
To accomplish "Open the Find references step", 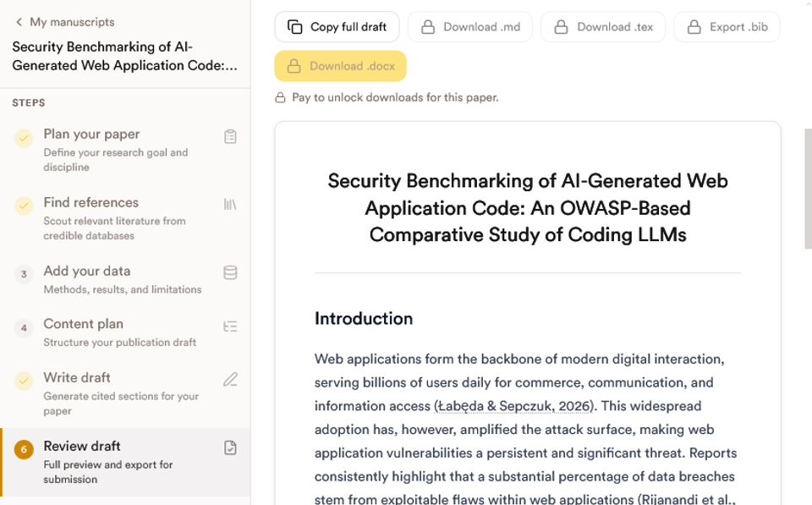I will (x=125, y=218).
